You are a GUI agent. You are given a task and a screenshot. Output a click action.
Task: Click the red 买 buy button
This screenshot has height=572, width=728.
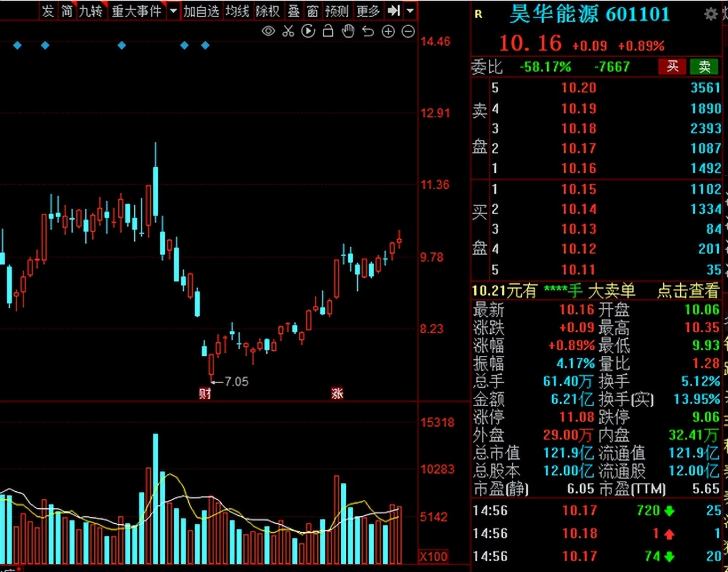(x=672, y=67)
